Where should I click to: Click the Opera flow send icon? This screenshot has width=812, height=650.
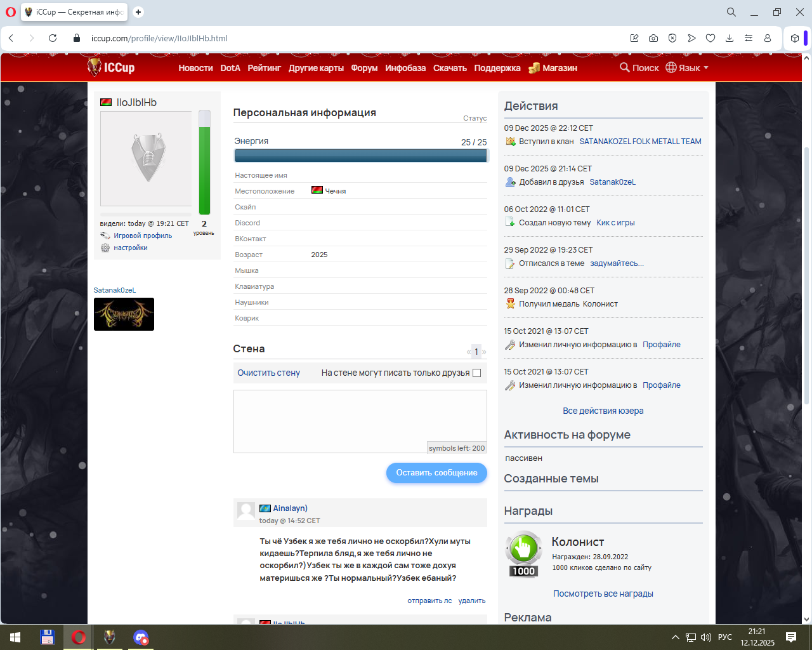[691, 38]
